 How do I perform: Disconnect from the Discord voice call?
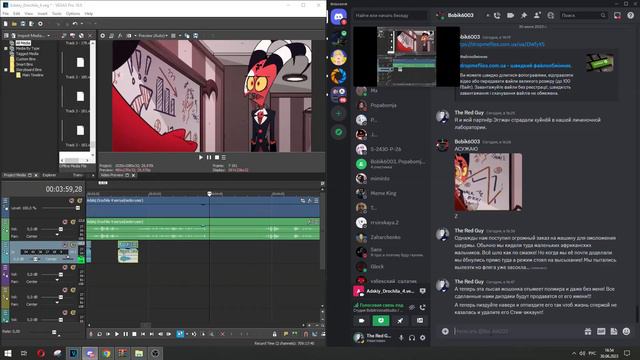coord(422,307)
